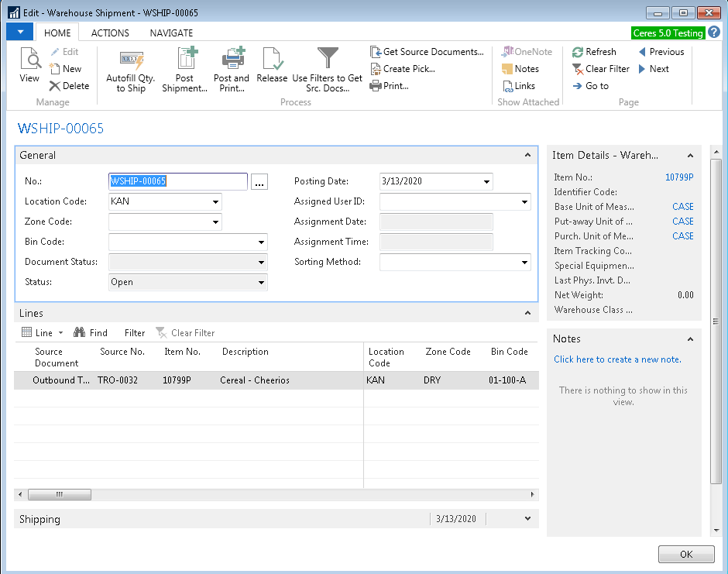Click the Autofill Qty. to Ship icon
The height and width of the screenshot is (574, 728).
[131, 60]
